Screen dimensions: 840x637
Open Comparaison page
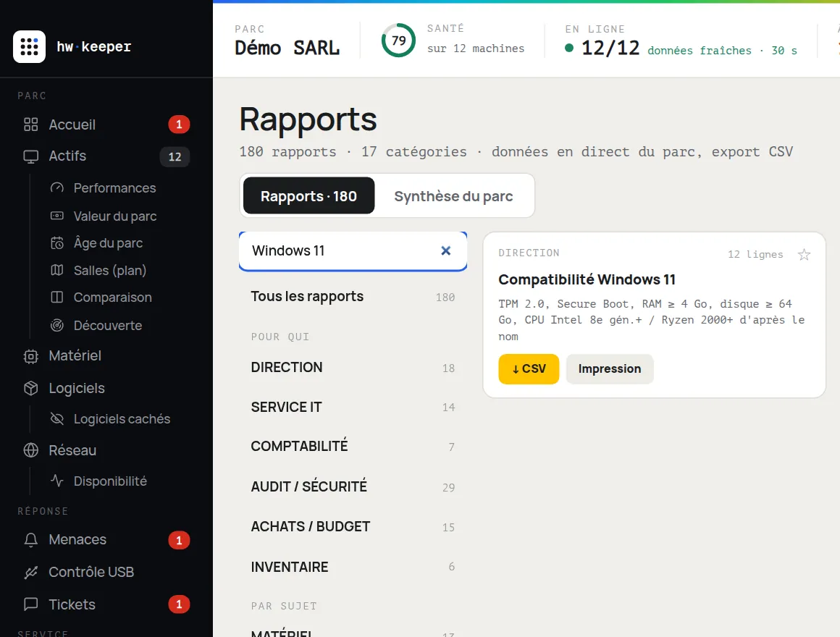click(112, 297)
